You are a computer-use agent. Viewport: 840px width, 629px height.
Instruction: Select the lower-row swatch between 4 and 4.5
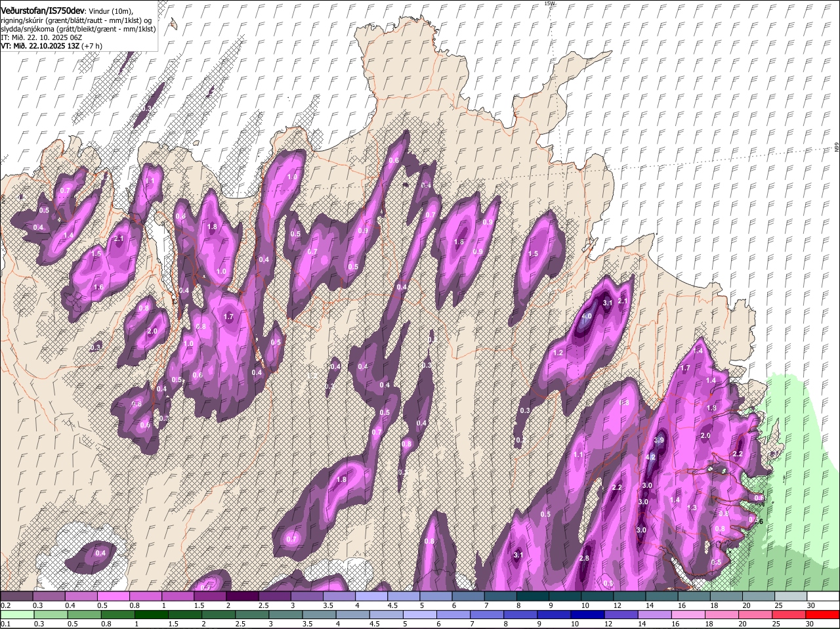pos(354,615)
